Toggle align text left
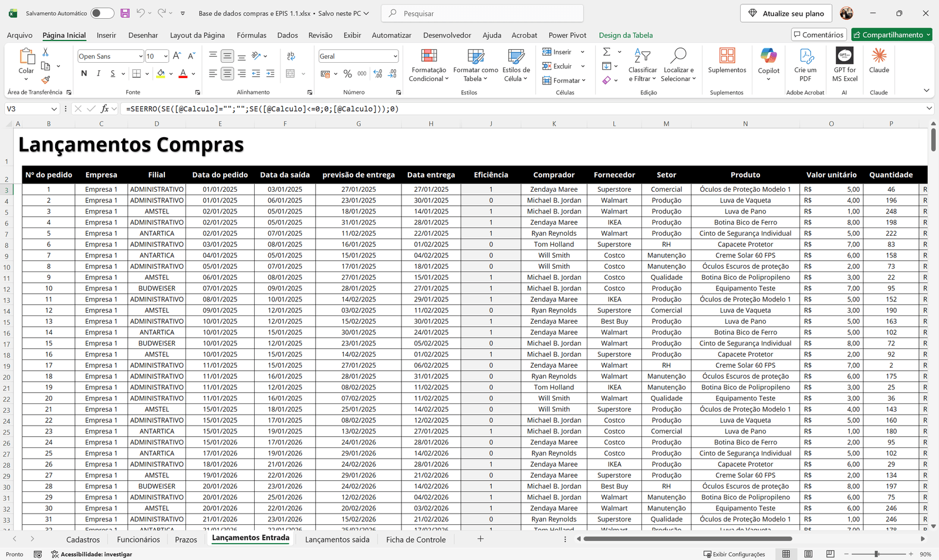The image size is (939, 560). coord(213,73)
